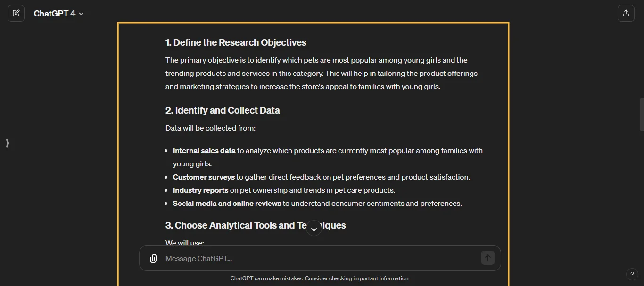Click the bold 'Internal sales data' text
Viewport: 644px width, 286px height.
[204, 151]
